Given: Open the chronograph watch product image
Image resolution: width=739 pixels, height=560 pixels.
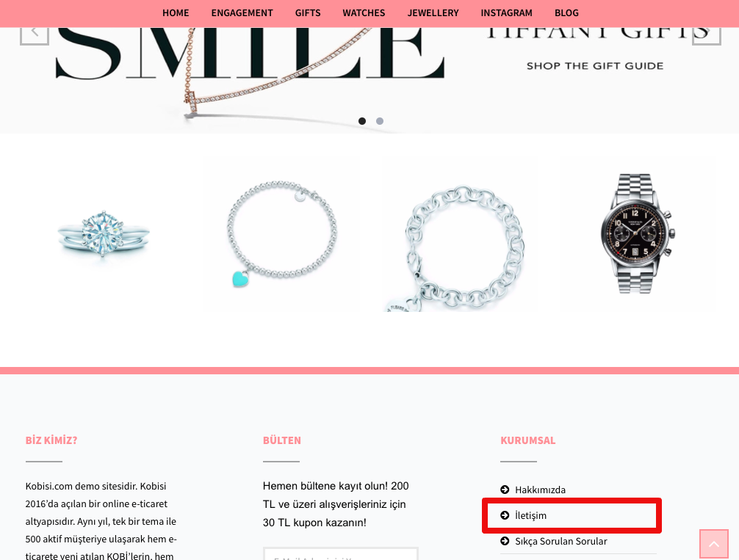Looking at the screenshot, I should coord(638,234).
